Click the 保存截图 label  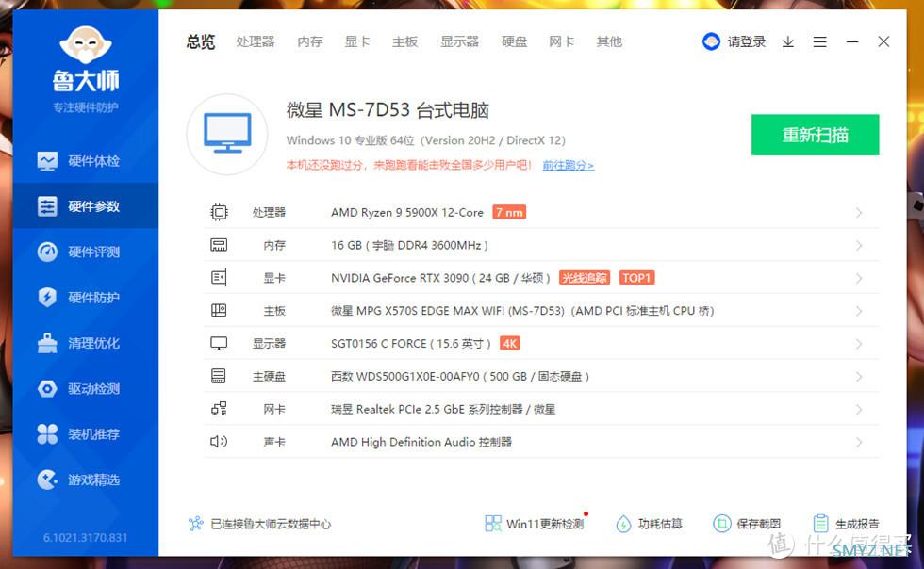[758, 524]
